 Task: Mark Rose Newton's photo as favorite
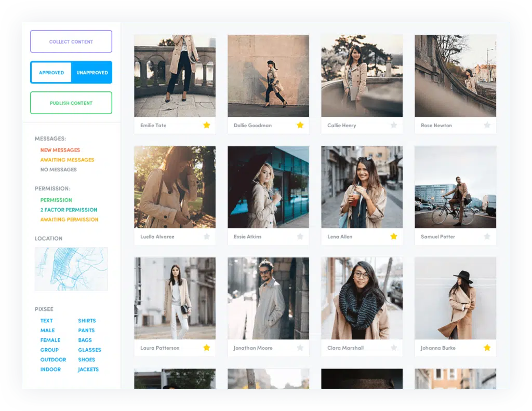(x=487, y=125)
